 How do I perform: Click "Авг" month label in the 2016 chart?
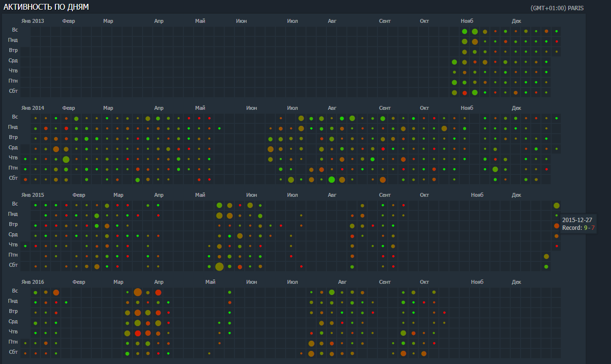[342, 282]
